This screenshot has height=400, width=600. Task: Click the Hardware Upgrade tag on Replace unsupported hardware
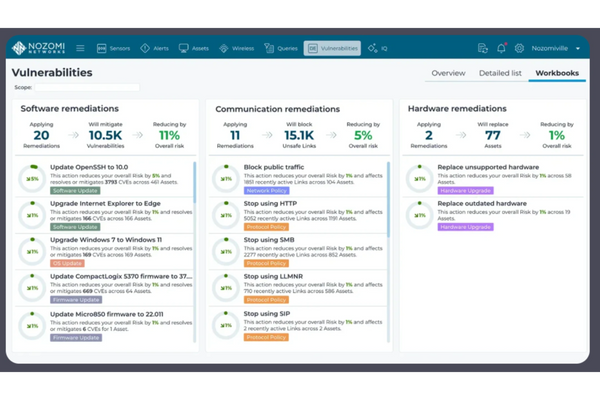(x=465, y=187)
